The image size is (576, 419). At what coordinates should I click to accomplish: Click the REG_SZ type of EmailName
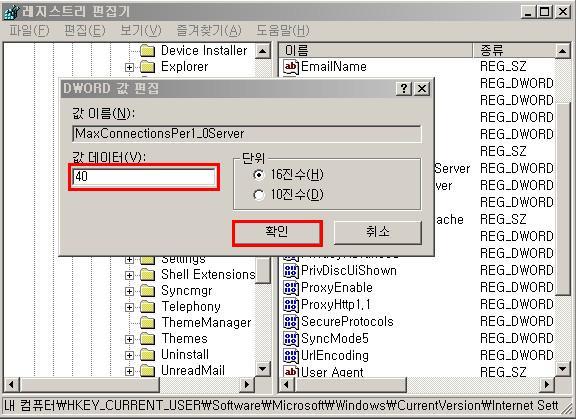pyautogui.click(x=503, y=66)
